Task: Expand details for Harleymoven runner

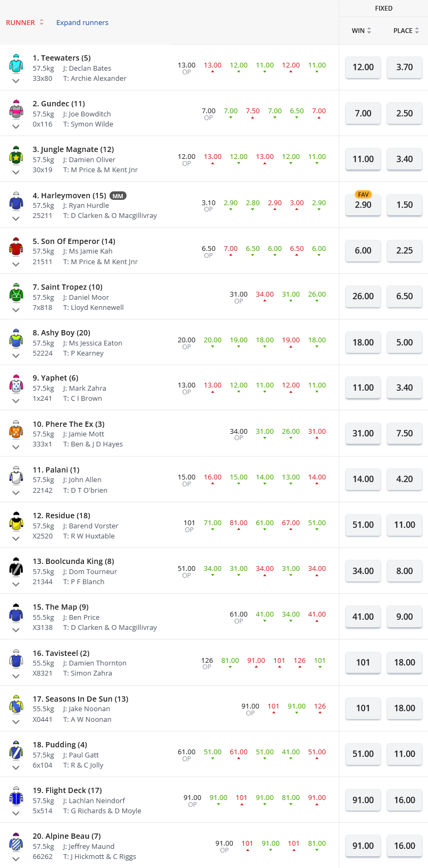Action: [x=16, y=218]
